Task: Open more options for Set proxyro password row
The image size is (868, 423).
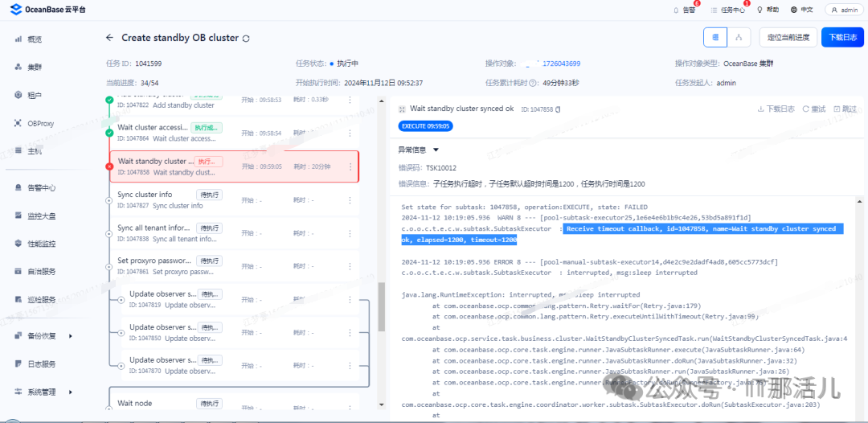Action: coord(350,266)
